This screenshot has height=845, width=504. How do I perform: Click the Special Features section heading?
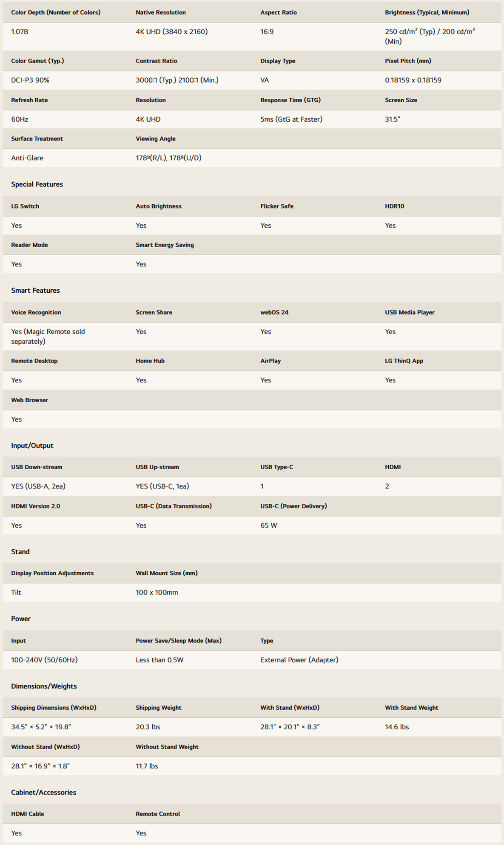coord(37,184)
